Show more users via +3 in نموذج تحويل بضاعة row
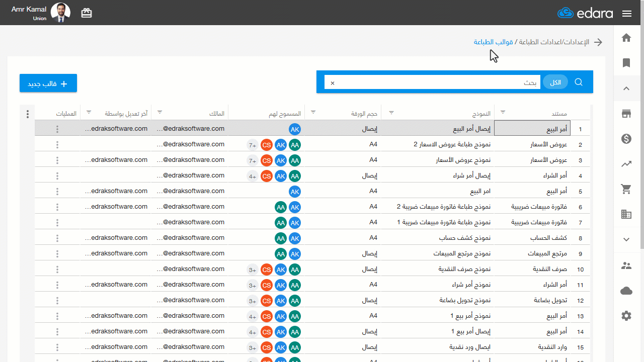The image size is (644, 362). (253, 301)
